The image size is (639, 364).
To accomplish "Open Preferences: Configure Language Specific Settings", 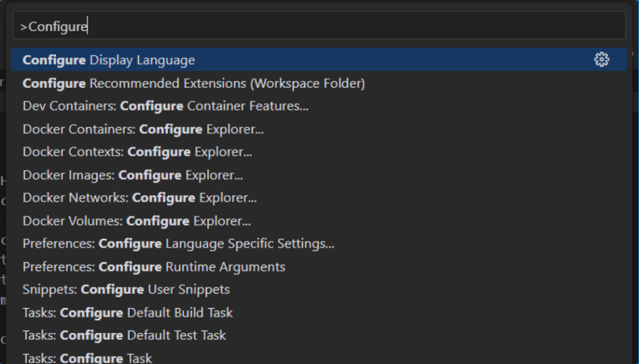I will click(x=178, y=244).
